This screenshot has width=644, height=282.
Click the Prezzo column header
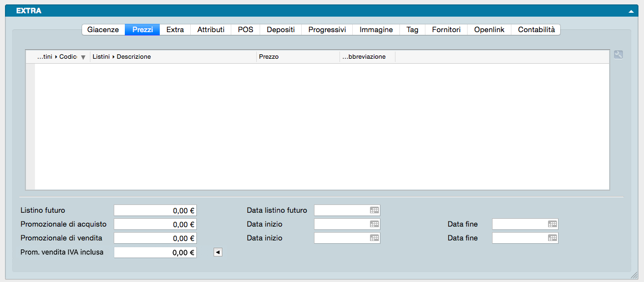point(297,57)
